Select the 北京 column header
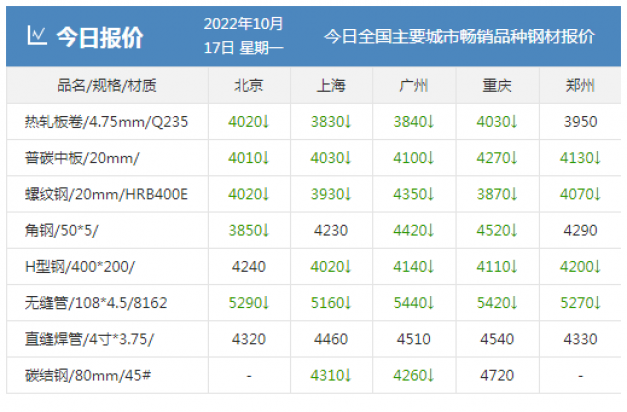The height and width of the screenshot is (412, 627). click(249, 86)
